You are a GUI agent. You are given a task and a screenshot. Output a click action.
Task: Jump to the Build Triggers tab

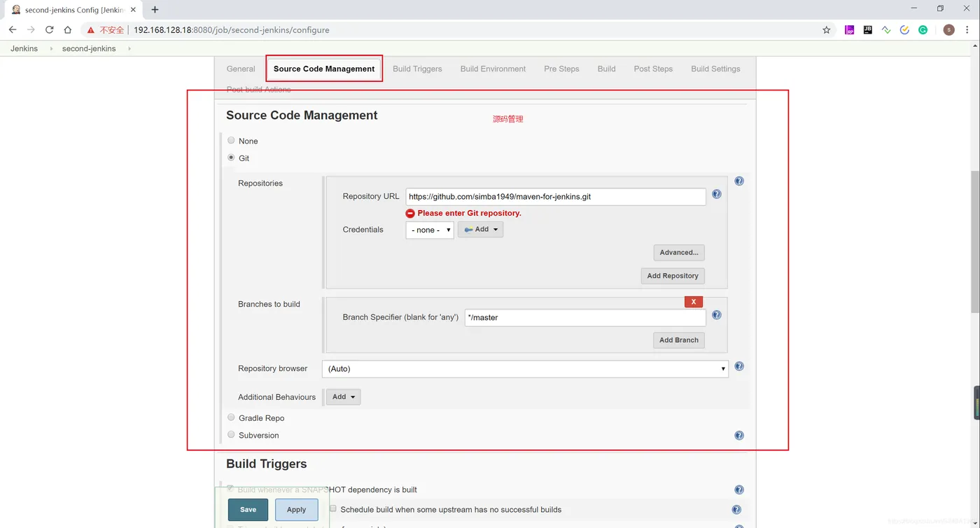417,69
